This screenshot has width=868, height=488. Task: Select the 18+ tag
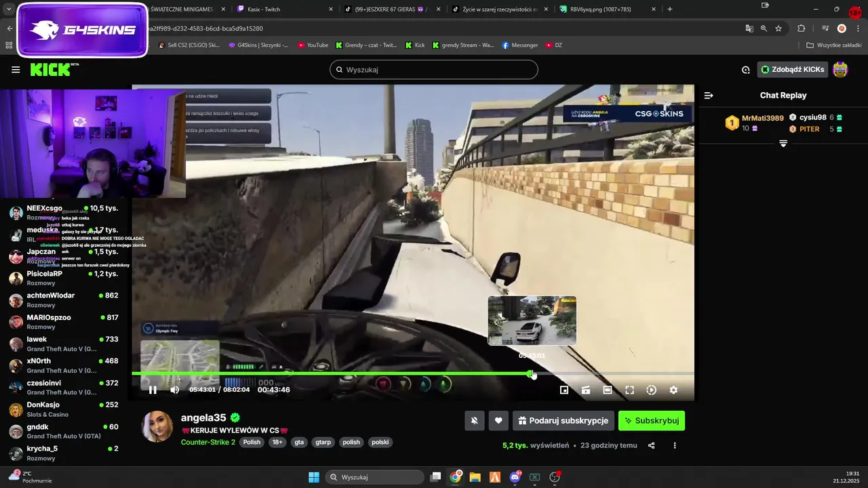[x=277, y=442]
